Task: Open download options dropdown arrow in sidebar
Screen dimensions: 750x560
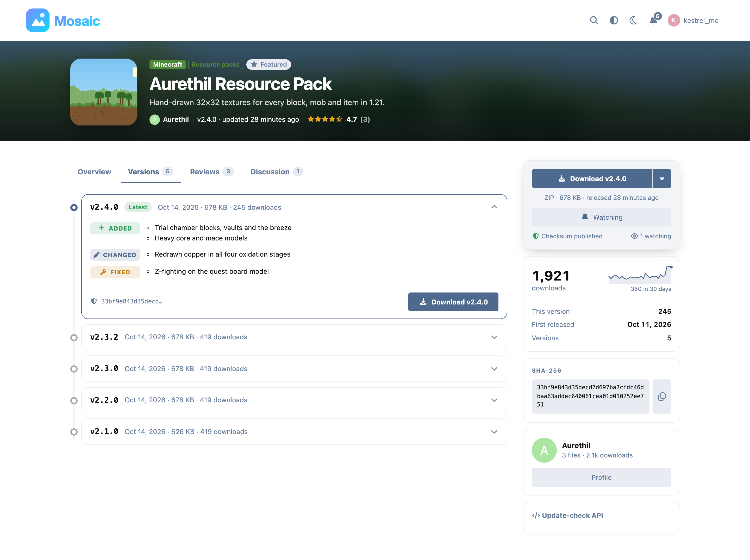Action: point(662,179)
